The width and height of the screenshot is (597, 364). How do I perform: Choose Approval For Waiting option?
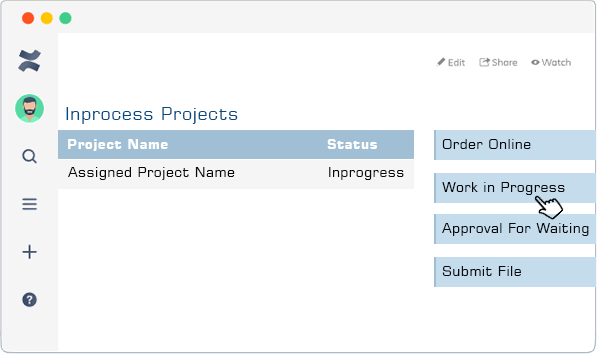(x=515, y=229)
